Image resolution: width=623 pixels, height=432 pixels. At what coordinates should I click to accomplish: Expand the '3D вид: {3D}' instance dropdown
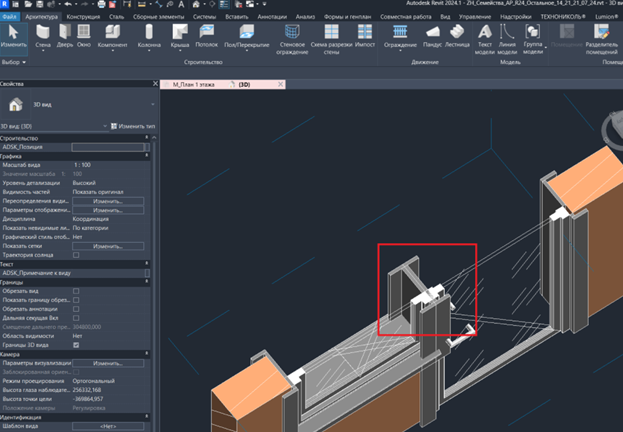pyautogui.click(x=105, y=126)
